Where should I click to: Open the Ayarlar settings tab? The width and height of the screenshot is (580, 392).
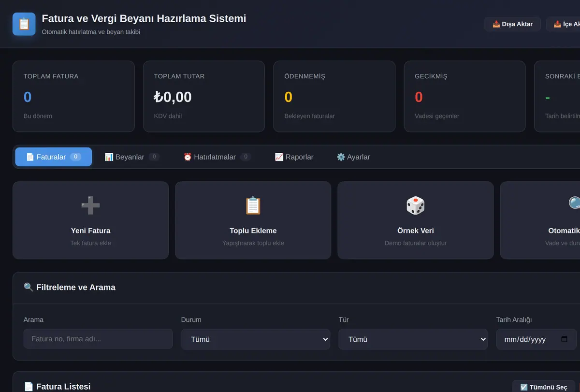(x=353, y=157)
